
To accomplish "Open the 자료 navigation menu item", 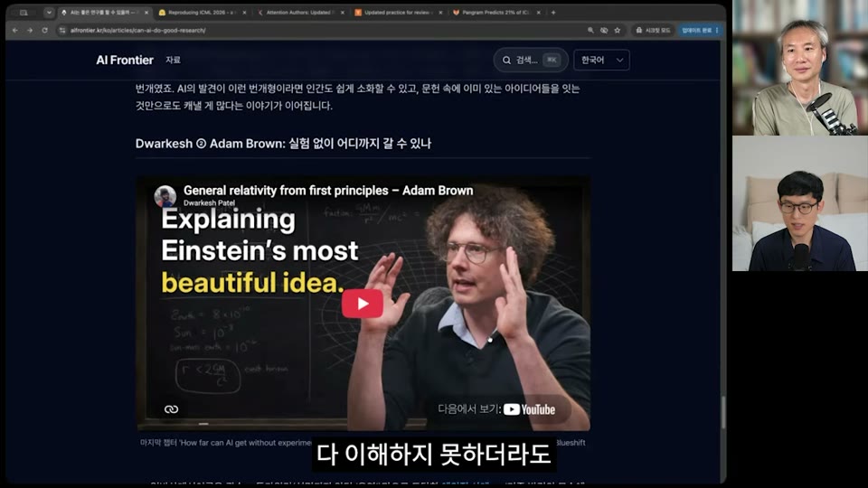I will 173,60.
